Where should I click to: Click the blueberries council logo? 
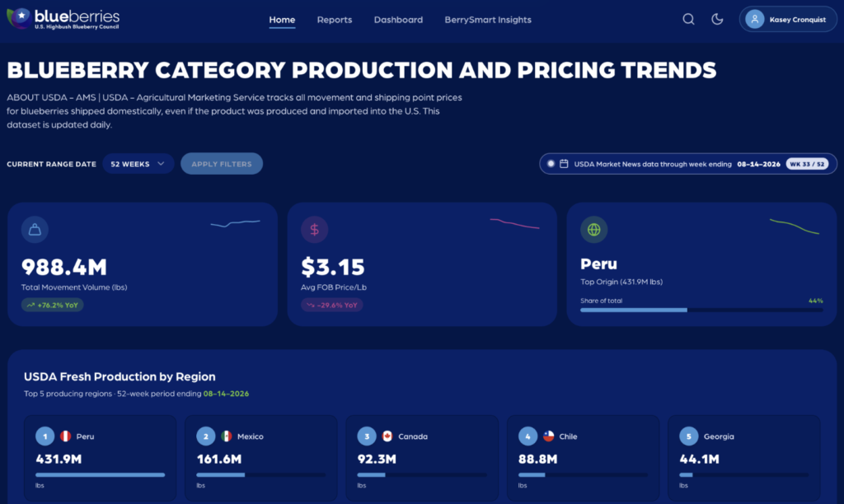[63, 19]
